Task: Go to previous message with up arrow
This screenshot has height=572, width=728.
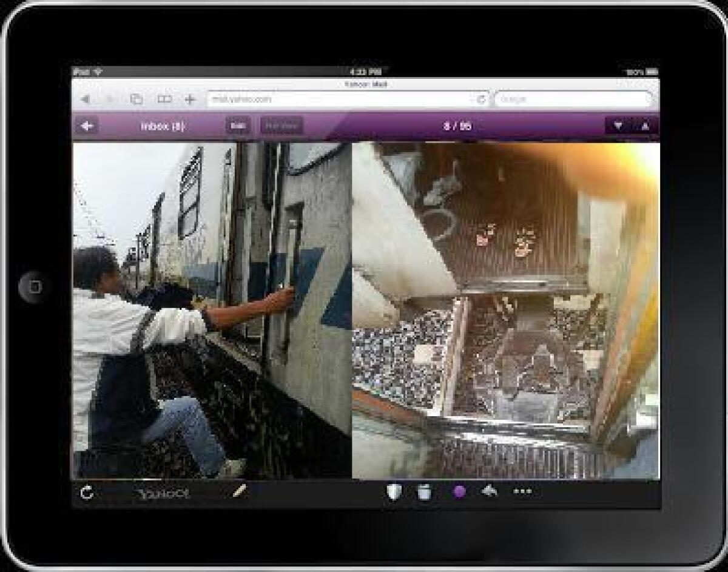Action: (645, 126)
